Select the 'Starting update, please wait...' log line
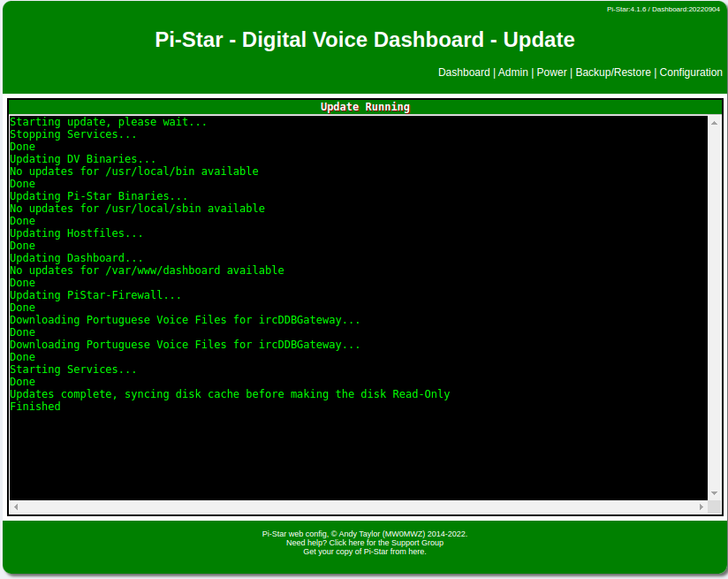Viewport: 728px width, 579px height. [x=108, y=122]
